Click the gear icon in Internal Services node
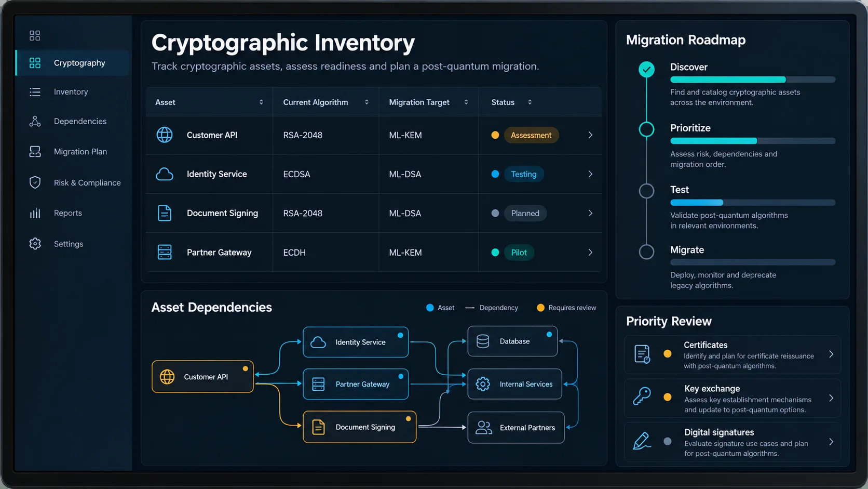 point(483,384)
